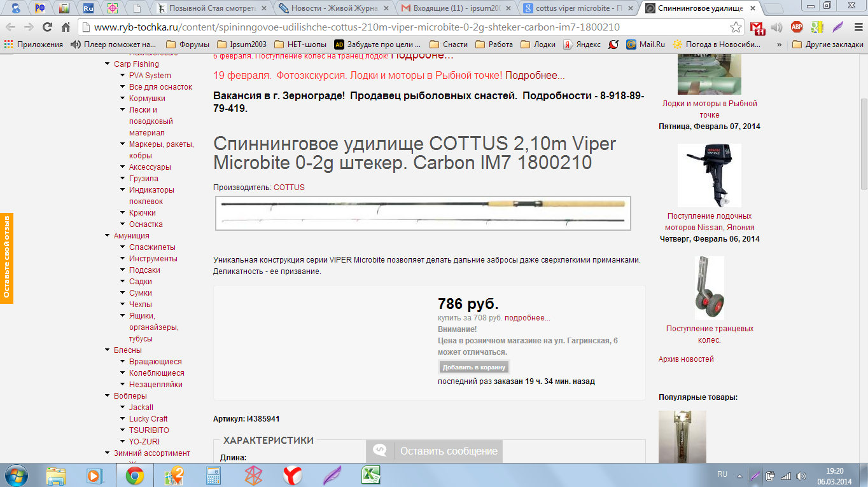This screenshot has height=487, width=868.
Task: Open the Mail.Ru bookmark
Action: (645, 45)
